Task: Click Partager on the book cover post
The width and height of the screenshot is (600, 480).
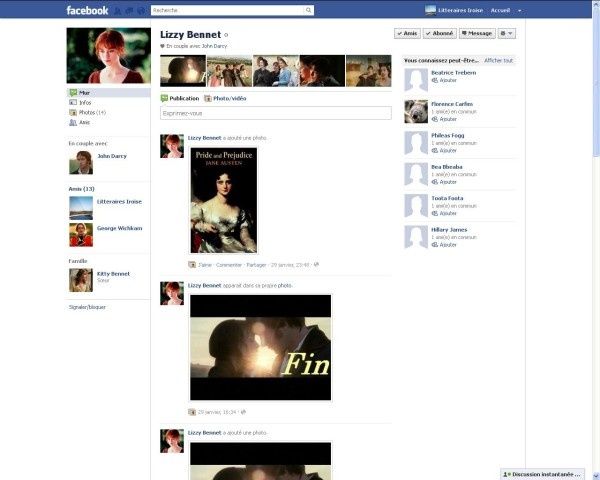Action: (256, 265)
